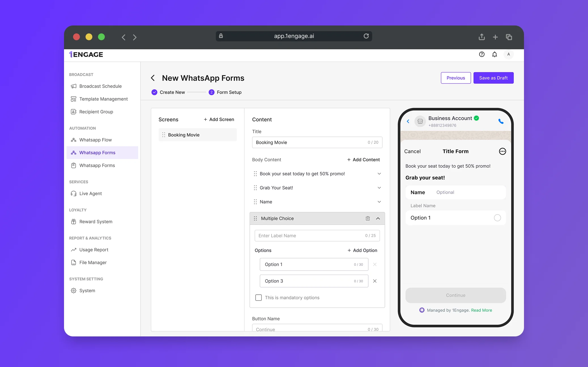The height and width of the screenshot is (367, 588).
Task: Tap three-dots menu in Title Form preview
Action: click(502, 151)
